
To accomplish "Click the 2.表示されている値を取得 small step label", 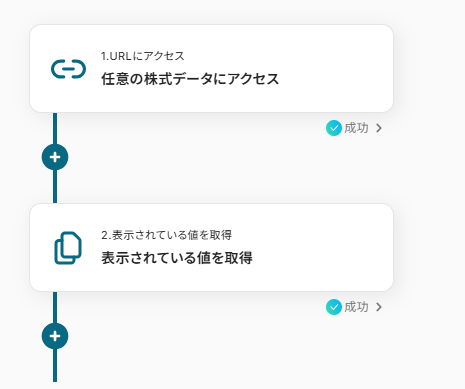I will pyautogui.click(x=166, y=235).
